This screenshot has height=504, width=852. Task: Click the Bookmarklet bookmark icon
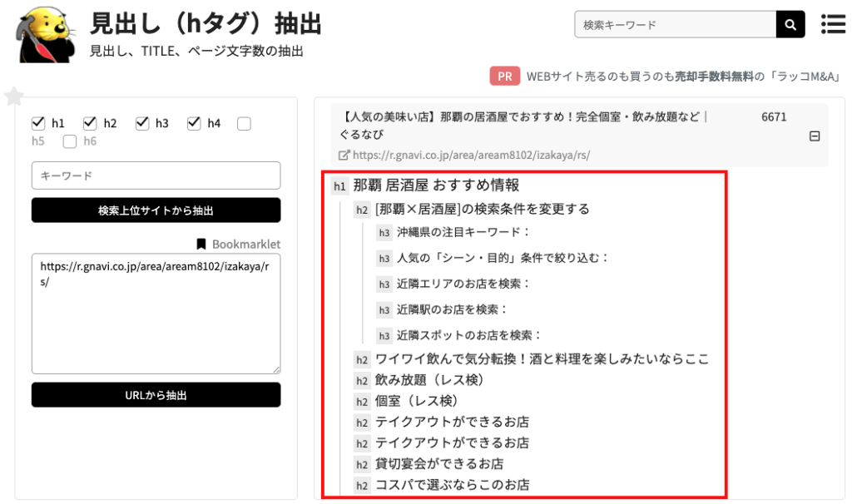(x=201, y=245)
